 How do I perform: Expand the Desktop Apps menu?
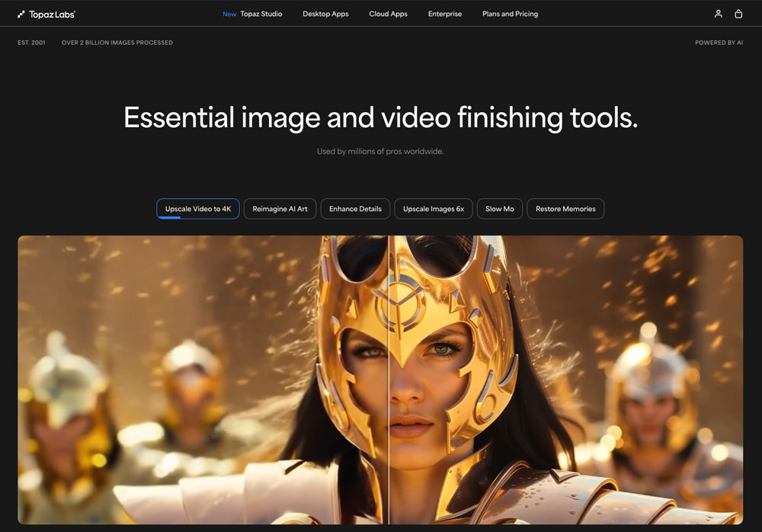coord(325,14)
